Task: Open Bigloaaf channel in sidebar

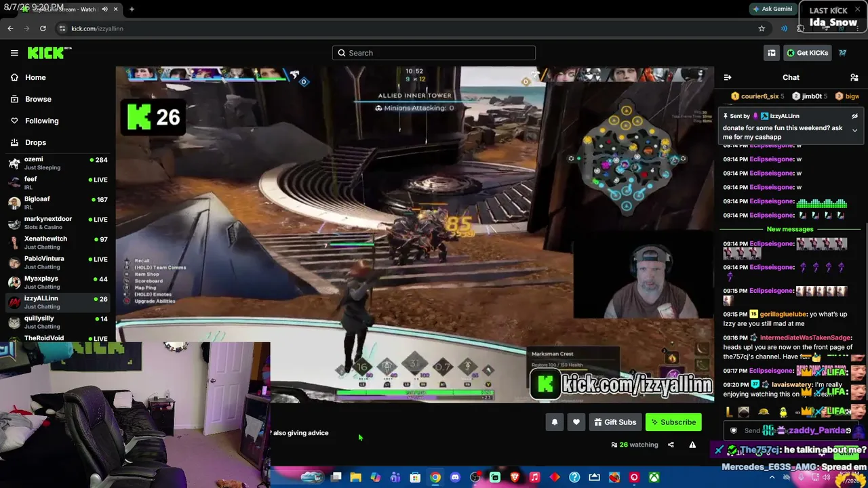Action: point(58,203)
